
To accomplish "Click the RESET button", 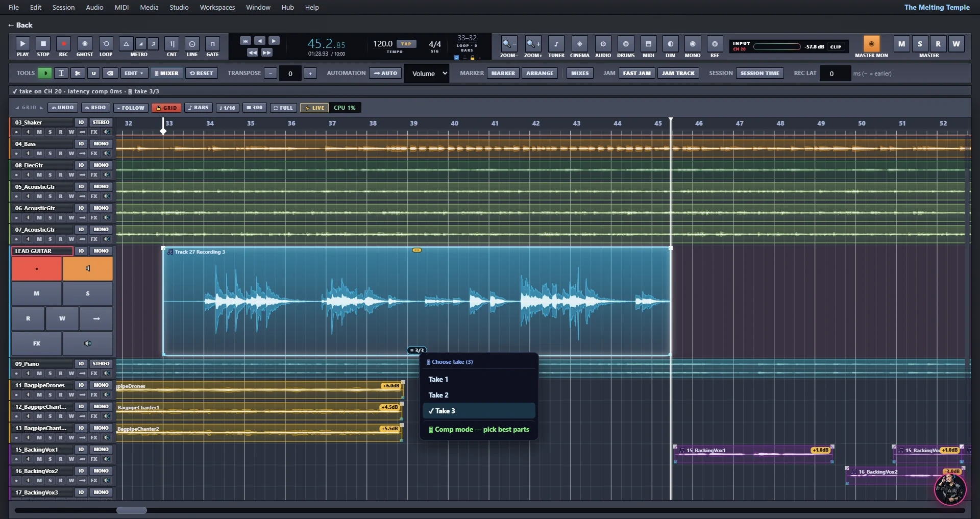I will (x=202, y=73).
